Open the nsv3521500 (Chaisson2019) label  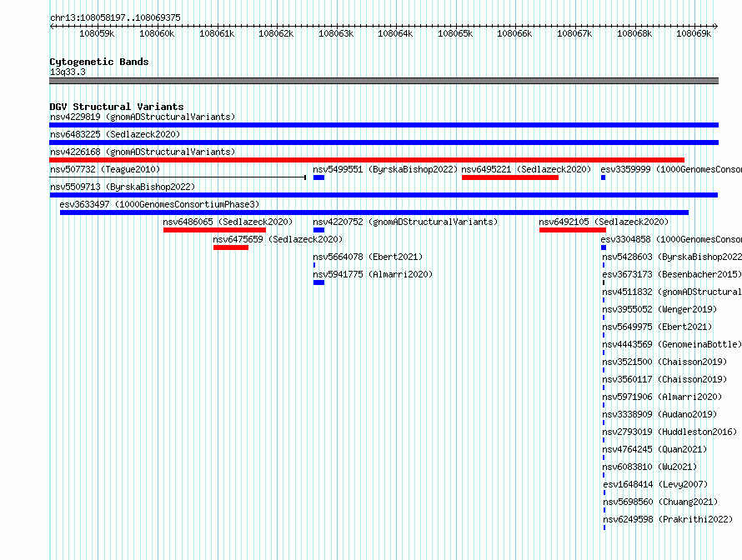tap(664, 362)
